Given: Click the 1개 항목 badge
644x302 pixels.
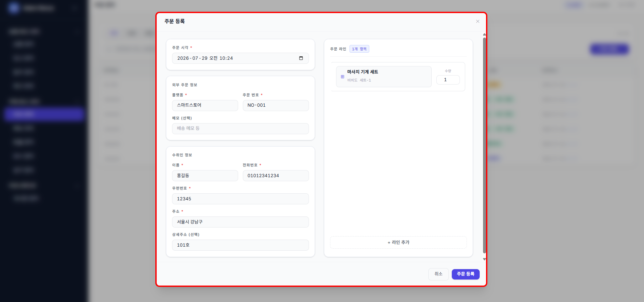Looking at the screenshot, I should pyautogui.click(x=359, y=49).
